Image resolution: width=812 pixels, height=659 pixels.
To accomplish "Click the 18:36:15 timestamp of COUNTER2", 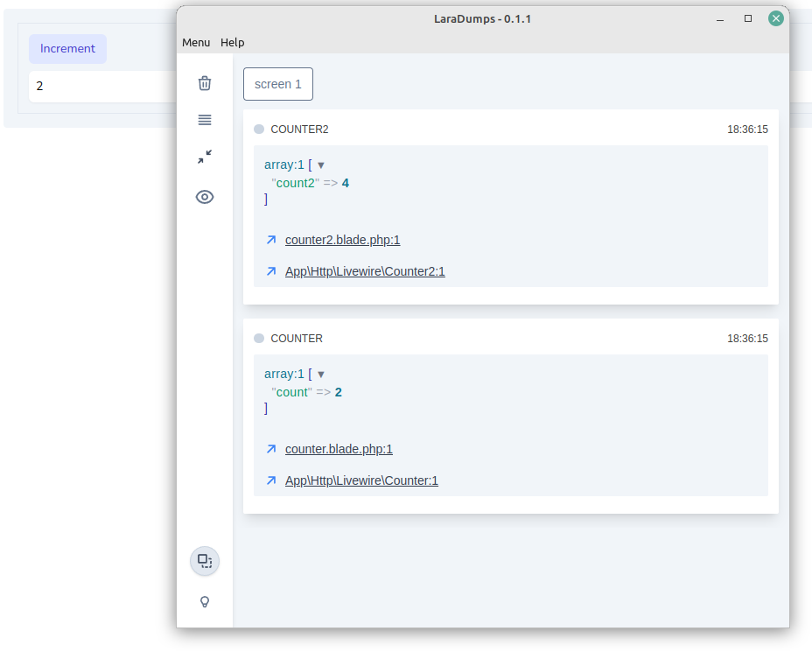I will pyautogui.click(x=747, y=129).
